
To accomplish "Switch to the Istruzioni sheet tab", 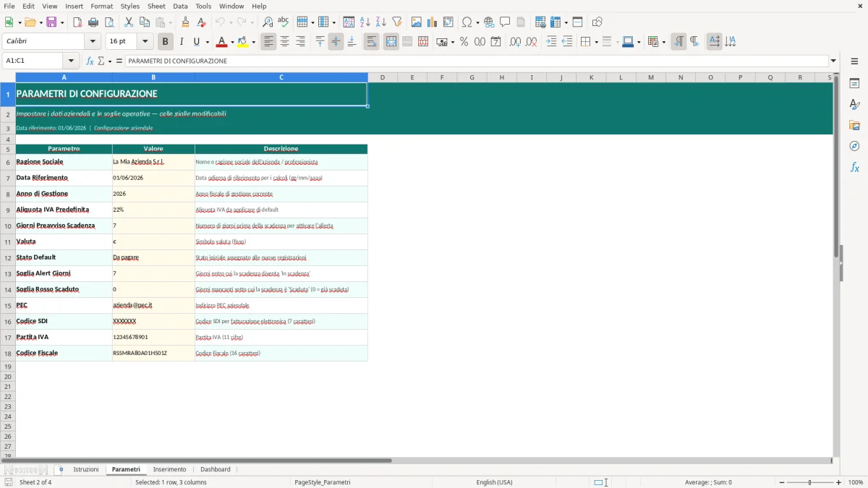I will pyautogui.click(x=86, y=469).
